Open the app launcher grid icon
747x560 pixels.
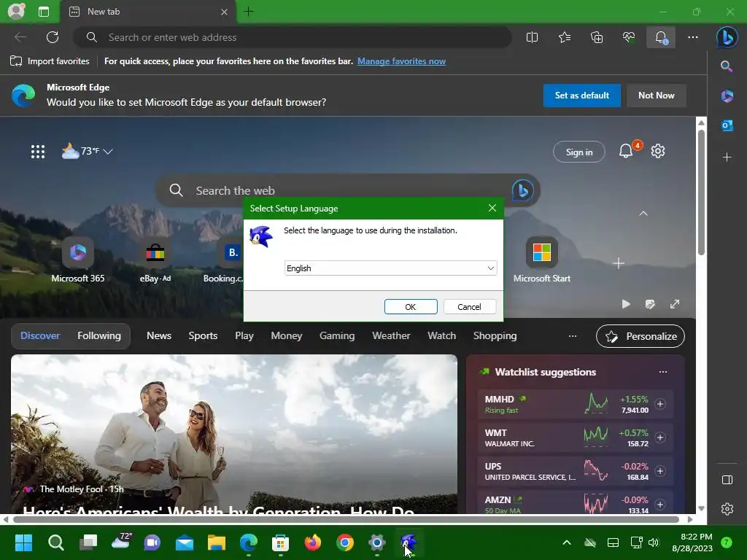[x=38, y=152]
